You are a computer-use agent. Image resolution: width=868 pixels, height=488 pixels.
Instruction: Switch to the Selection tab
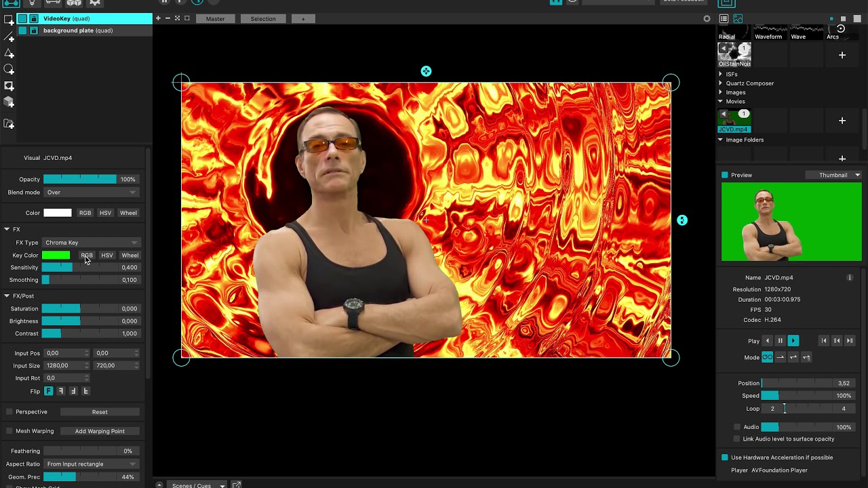coord(263,19)
